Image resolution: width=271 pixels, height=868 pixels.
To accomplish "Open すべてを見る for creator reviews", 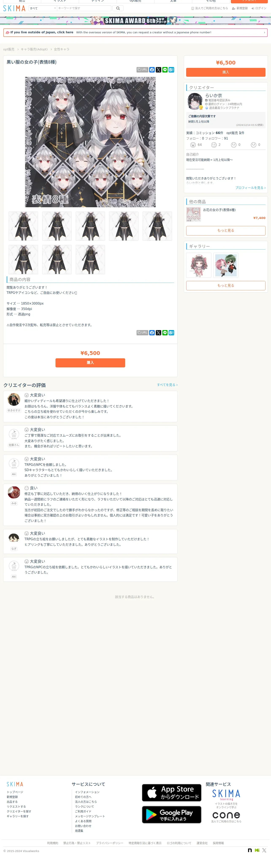I will 167,385.
